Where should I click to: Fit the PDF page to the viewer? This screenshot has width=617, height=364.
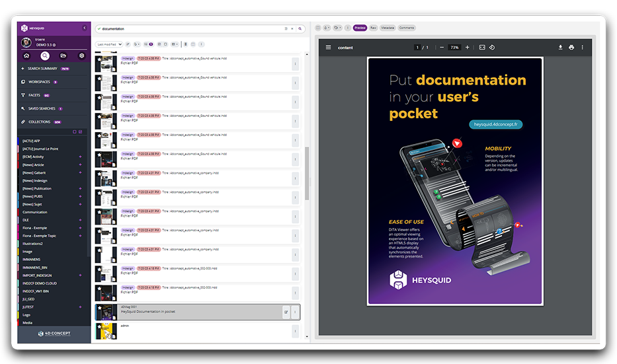[482, 48]
